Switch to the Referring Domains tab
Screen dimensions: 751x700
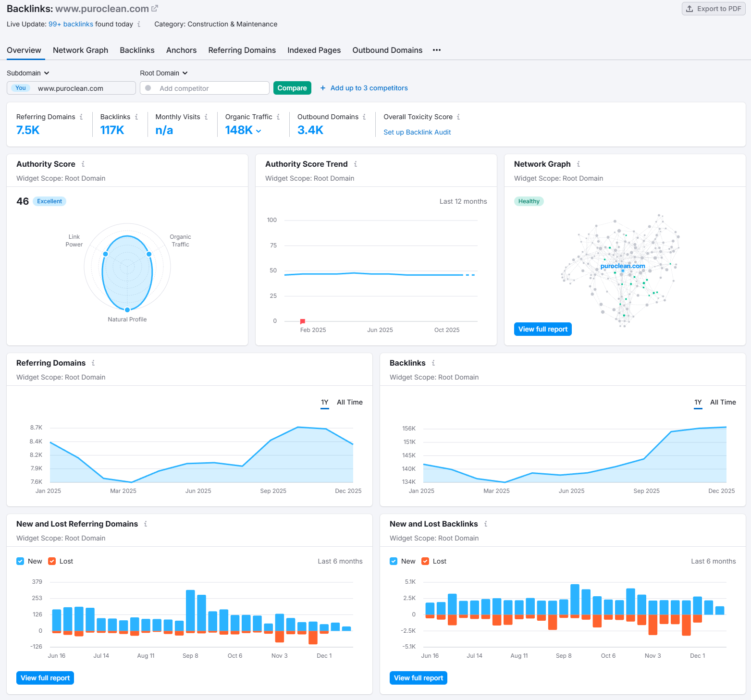click(x=242, y=50)
